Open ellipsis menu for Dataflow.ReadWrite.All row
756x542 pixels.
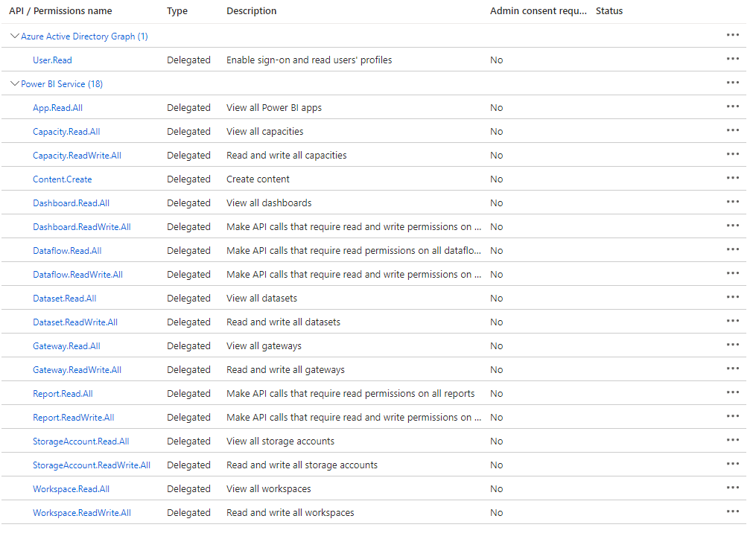[732, 273]
